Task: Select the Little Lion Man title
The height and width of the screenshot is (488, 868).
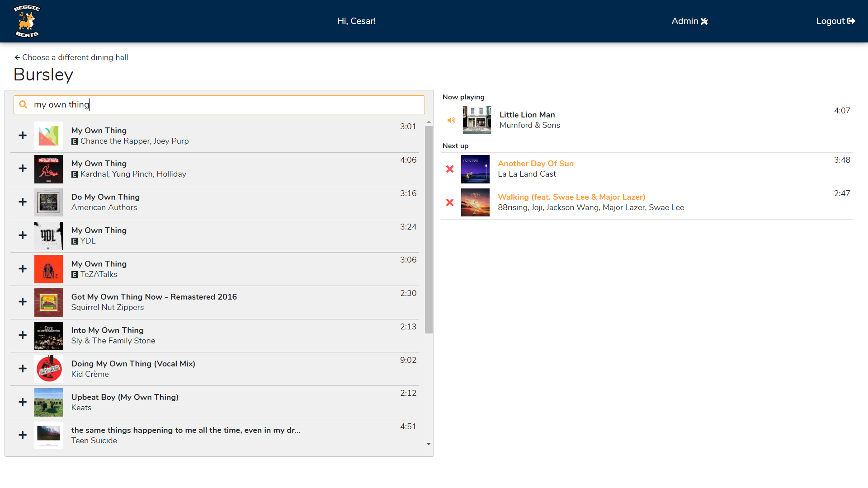Action: pos(527,115)
